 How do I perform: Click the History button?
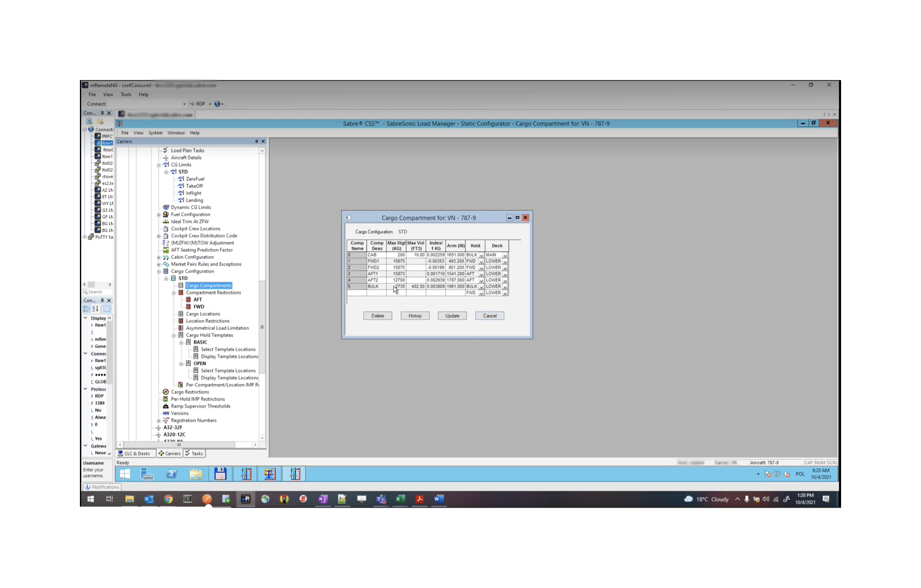415,316
